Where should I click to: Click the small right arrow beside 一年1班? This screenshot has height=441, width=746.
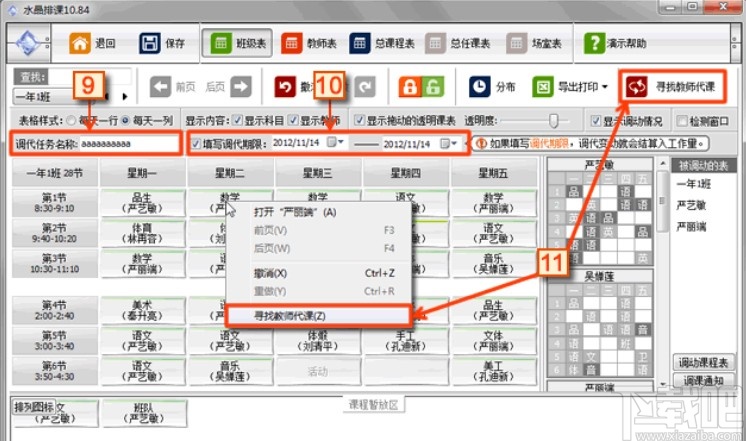pos(125,97)
